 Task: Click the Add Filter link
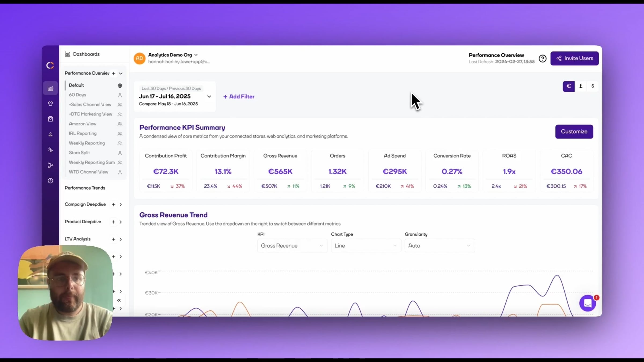coord(239,97)
